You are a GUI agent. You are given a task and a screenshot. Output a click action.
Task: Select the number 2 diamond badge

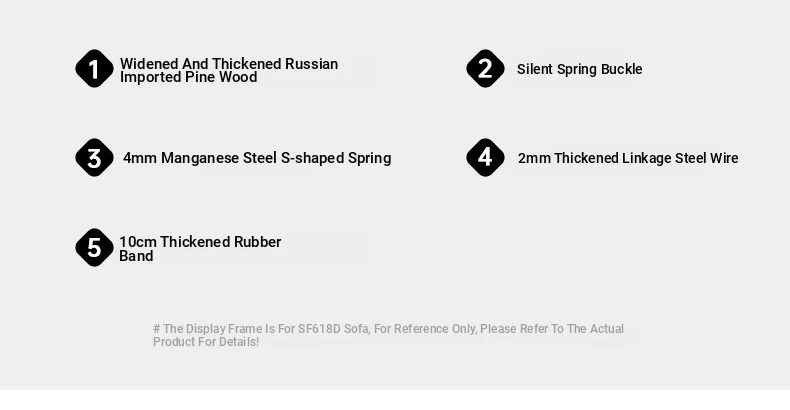click(485, 69)
